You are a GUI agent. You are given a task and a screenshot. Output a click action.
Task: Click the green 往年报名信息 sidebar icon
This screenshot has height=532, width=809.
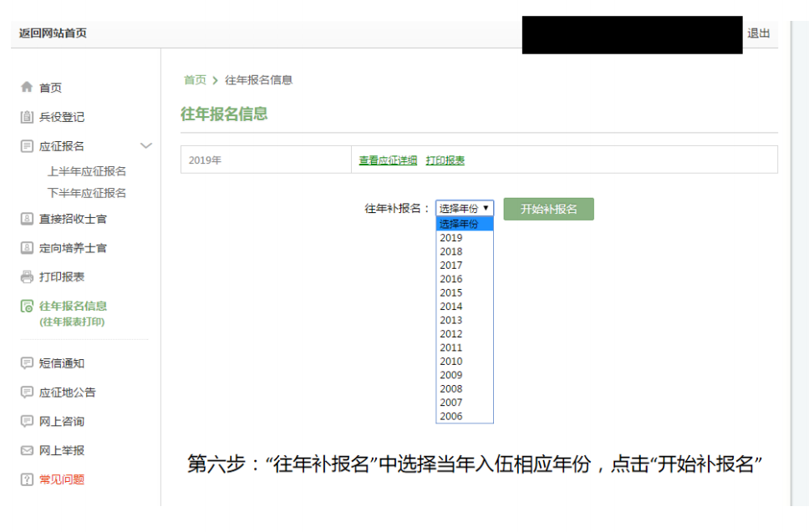pyautogui.click(x=27, y=307)
